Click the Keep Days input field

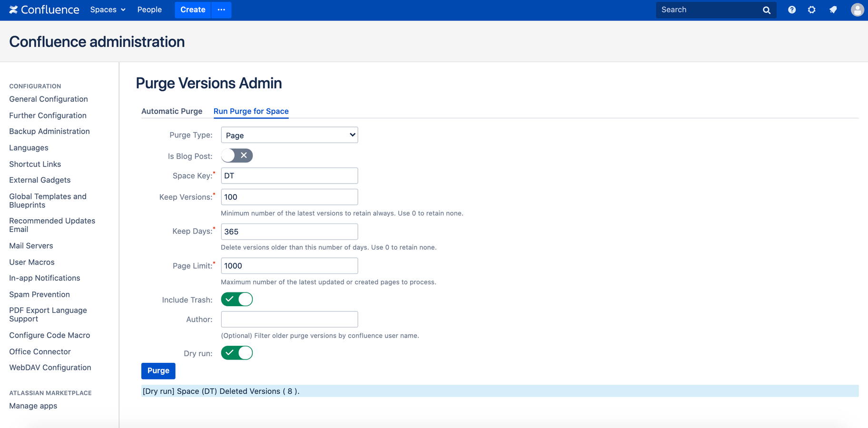pyautogui.click(x=289, y=232)
